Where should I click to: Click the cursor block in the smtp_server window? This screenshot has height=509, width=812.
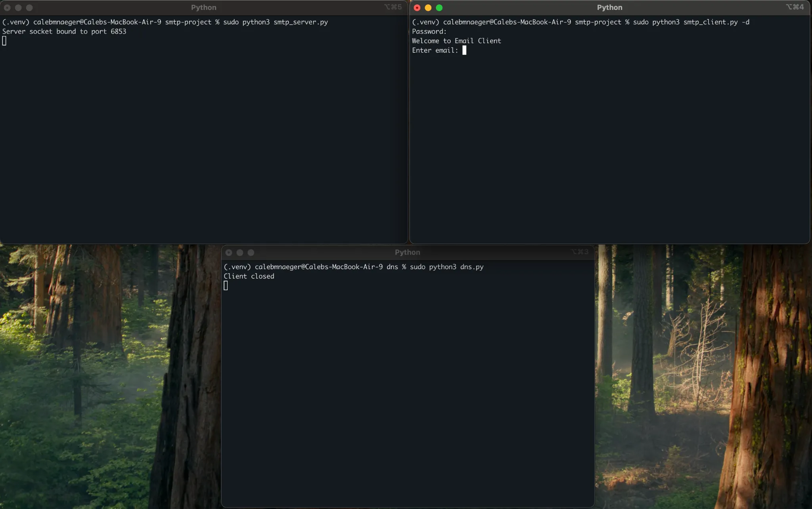[4, 41]
